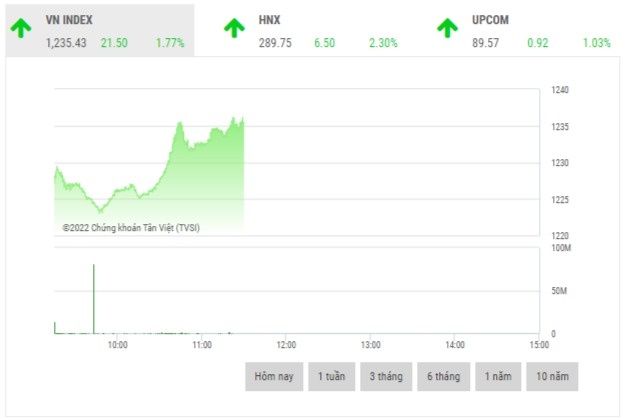Image resolution: width=626 pixels, height=420 pixels.
Task: Click the TVSI copyright watermark text
Action: point(130,227)
